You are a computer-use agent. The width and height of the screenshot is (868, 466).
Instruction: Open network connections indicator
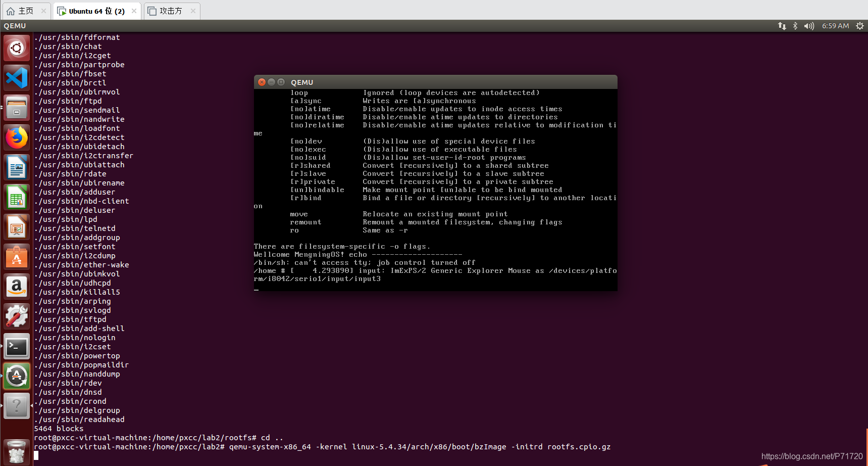tap(782, 26)
